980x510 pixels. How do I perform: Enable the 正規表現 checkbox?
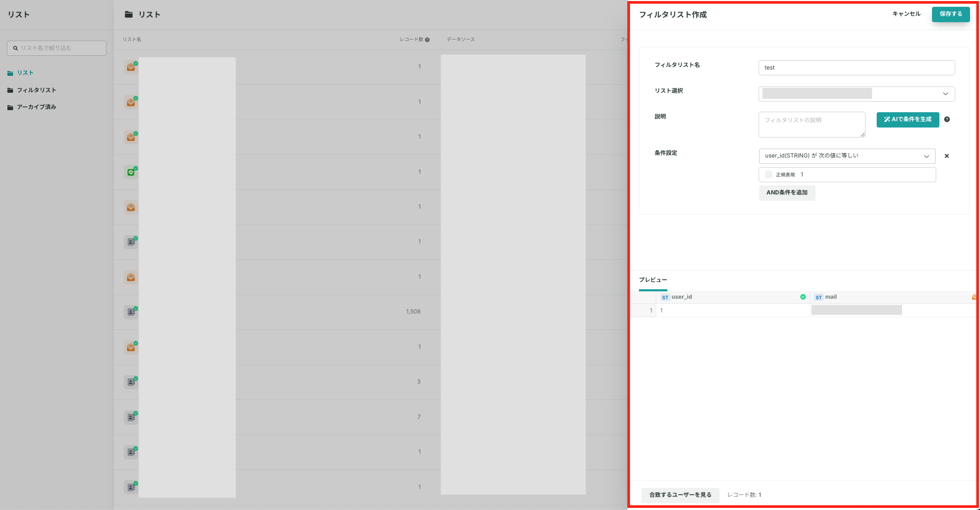coord(769,174)
